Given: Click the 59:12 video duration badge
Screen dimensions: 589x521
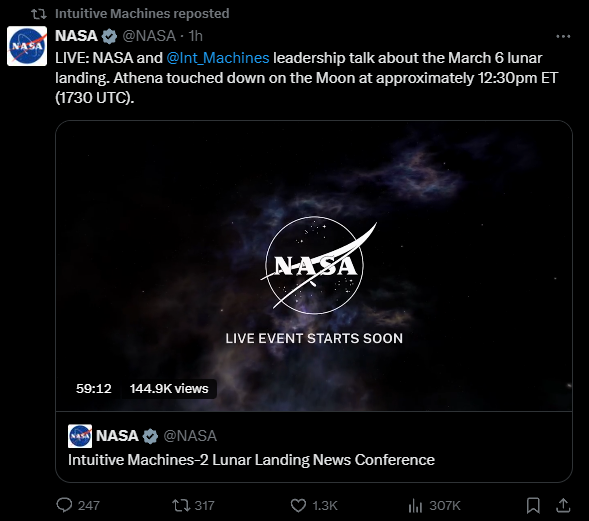Looking at the screenshot, I should [x=94, y=388].
